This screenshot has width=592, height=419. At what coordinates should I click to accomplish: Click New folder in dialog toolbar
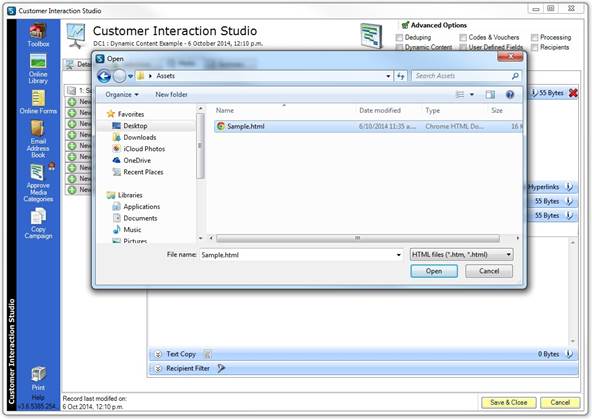171,94
